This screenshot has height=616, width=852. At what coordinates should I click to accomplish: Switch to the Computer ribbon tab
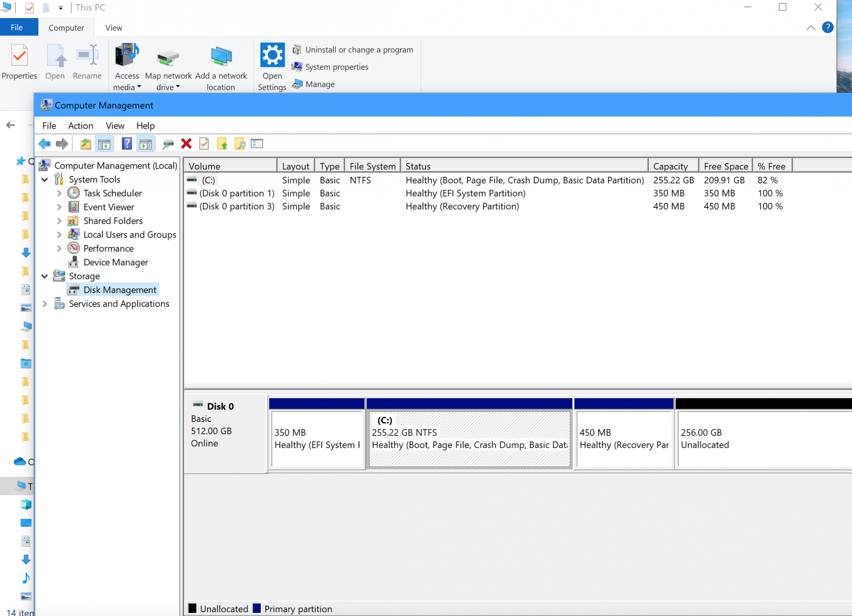[x=66, y=28]
